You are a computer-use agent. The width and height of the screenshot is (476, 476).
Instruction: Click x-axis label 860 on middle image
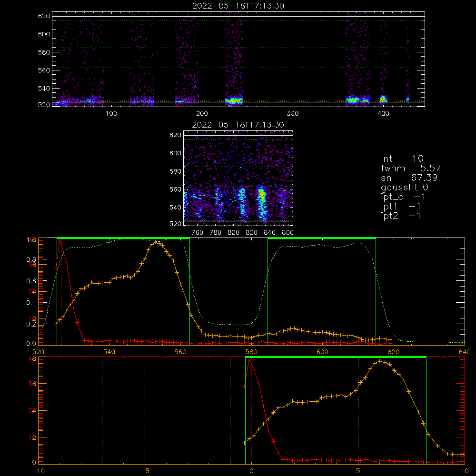[x=288, y=233]
